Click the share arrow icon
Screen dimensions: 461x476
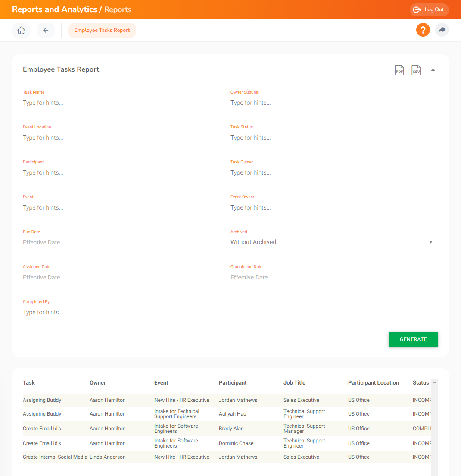(442, 30)
